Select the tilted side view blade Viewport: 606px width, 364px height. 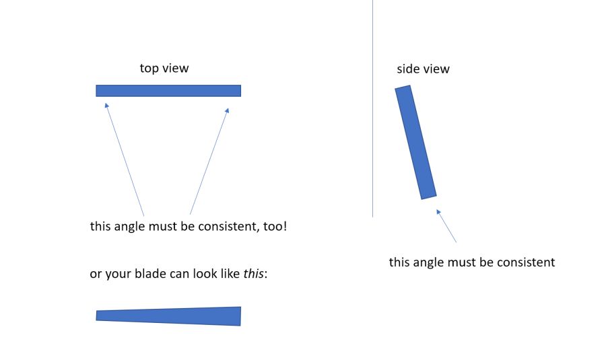click(415, 142)
